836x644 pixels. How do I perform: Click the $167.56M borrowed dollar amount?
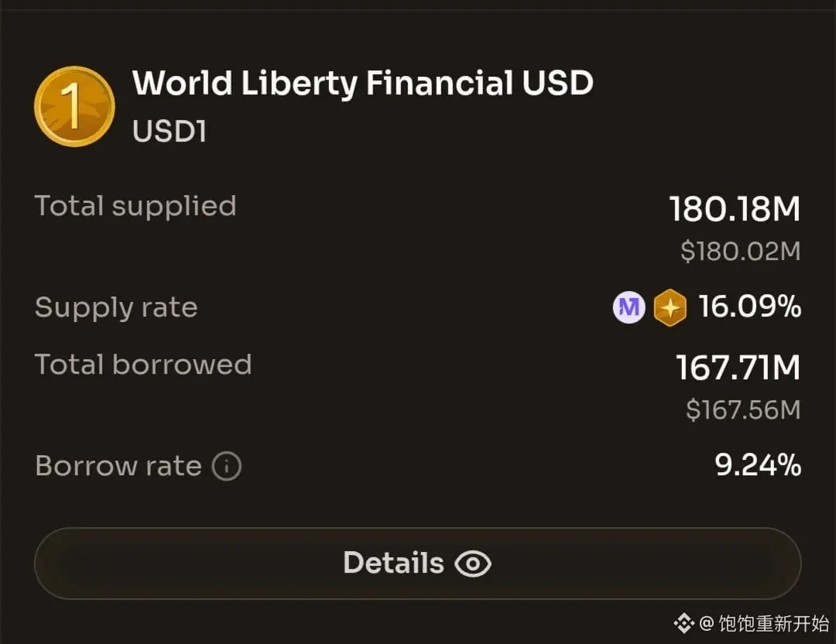click(742, 409)
